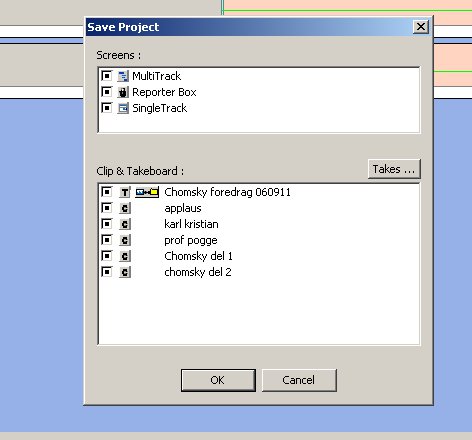Click the clip icon next to karl kristian

coord(125,224)
